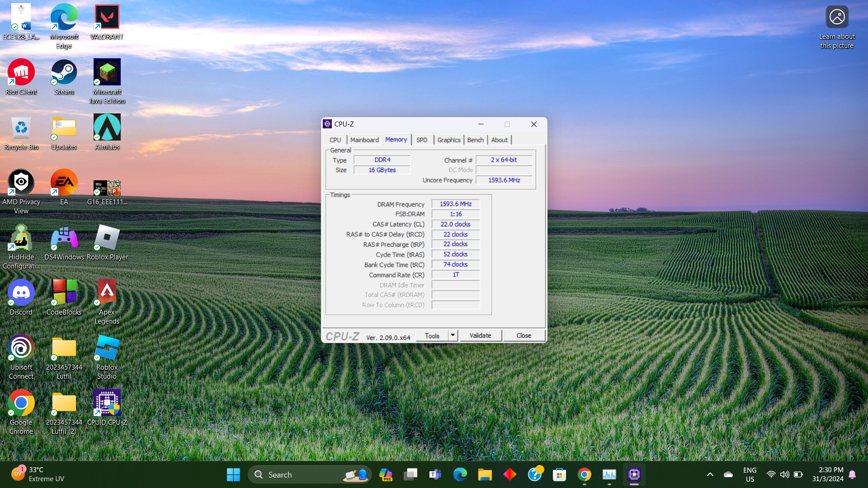Viewport: 868px width, 488px height.
Task: Click Learn about this picture icon
Action: [837, 27]
